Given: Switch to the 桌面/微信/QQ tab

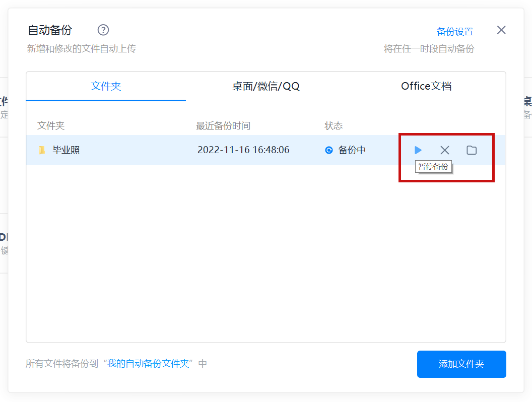Looking at the screenshot, I should tap(265, 86).
